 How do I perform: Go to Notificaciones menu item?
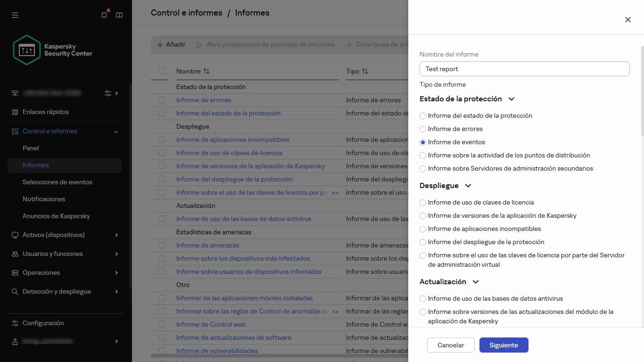44,199
